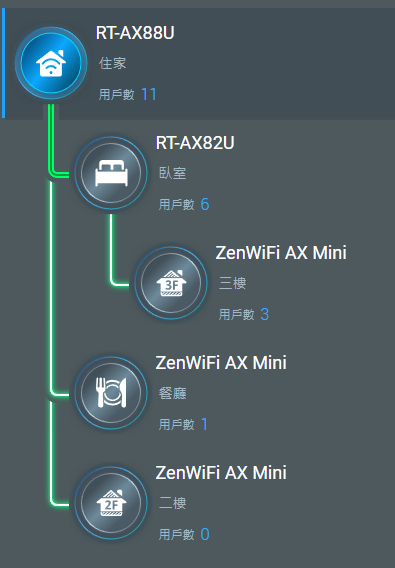Click the 餐廳 location label

click(x=172, y=393)
